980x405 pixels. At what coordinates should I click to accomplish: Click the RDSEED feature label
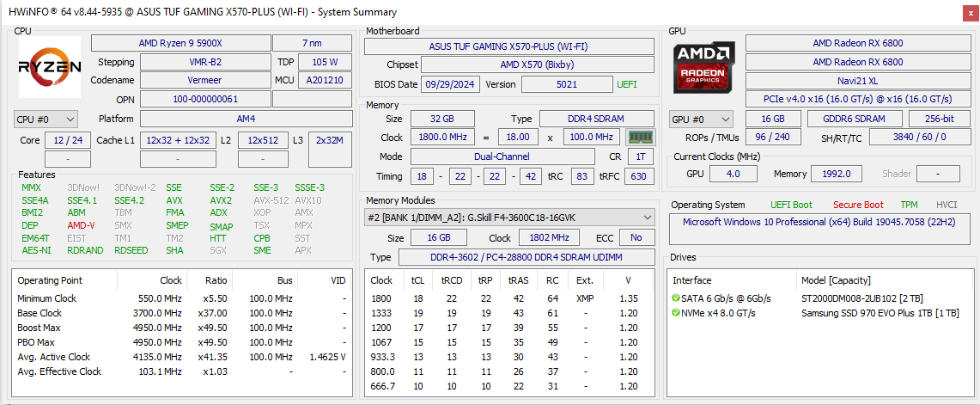coord(131,250)
